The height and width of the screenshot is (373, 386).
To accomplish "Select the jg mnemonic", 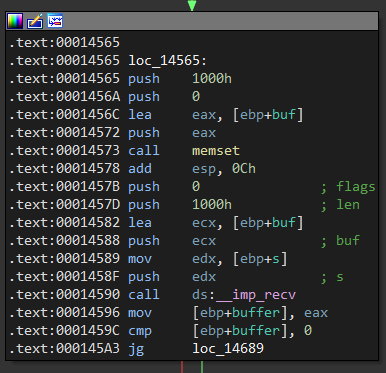I will [136, 349].
